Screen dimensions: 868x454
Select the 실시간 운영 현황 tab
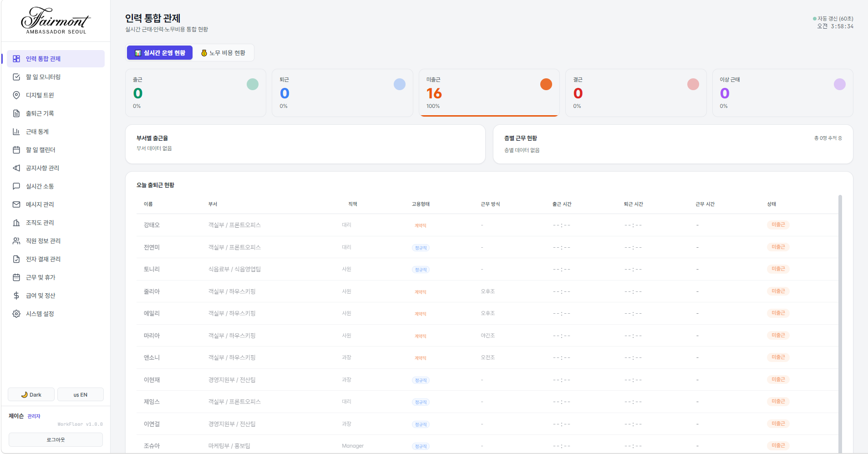click(160, 53)
